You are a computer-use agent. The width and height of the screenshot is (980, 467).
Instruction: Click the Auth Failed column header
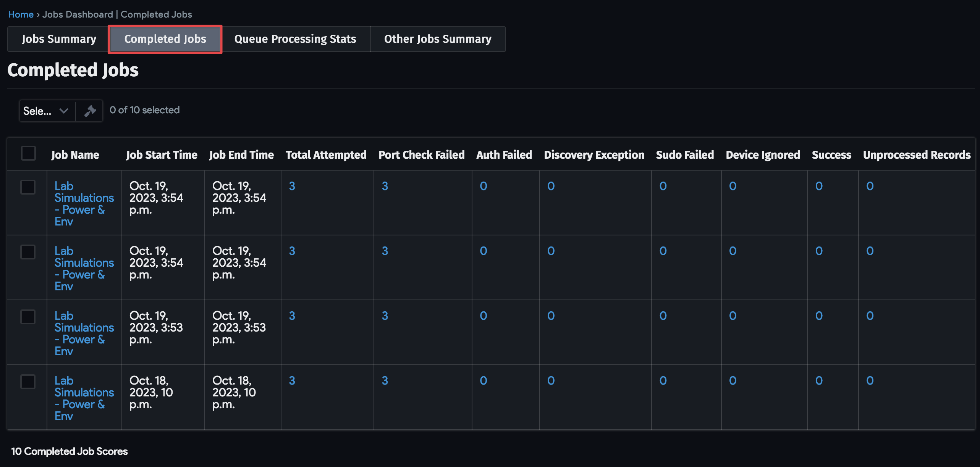click(x=504, y=155)
